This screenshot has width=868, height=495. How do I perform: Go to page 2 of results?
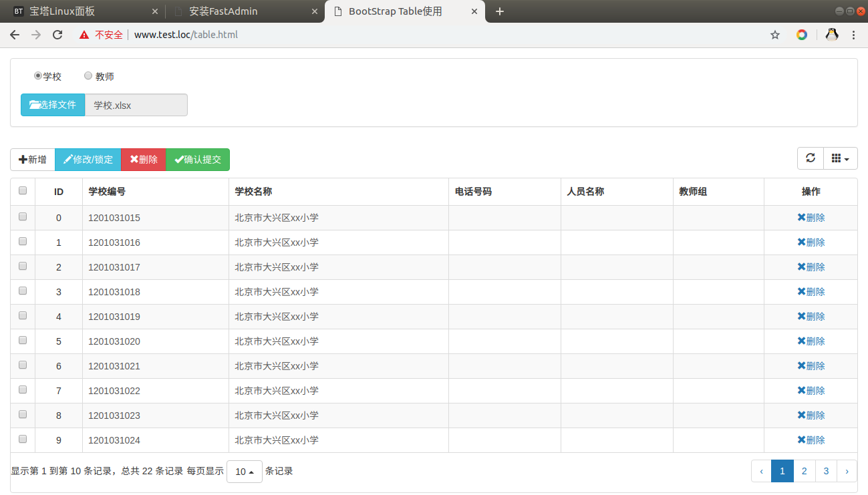click(804, 471)
